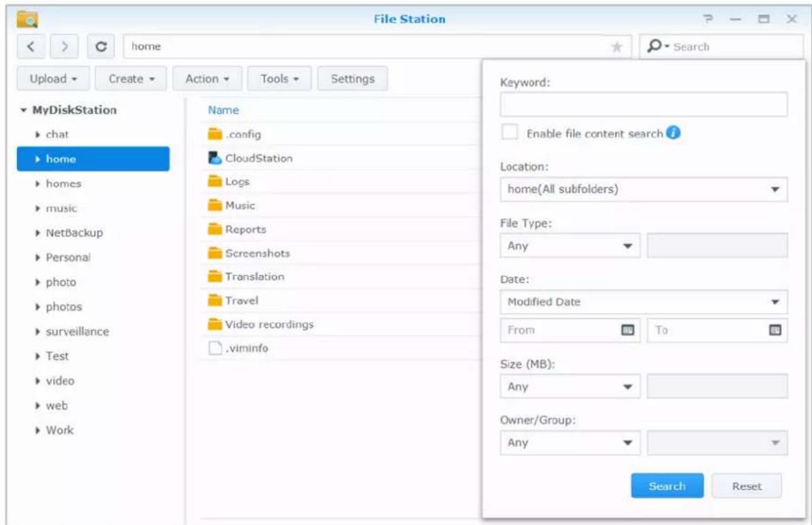Collapse the MyDiskStation tree root
This screenshot has height=525, width=812.
(23, 110)
